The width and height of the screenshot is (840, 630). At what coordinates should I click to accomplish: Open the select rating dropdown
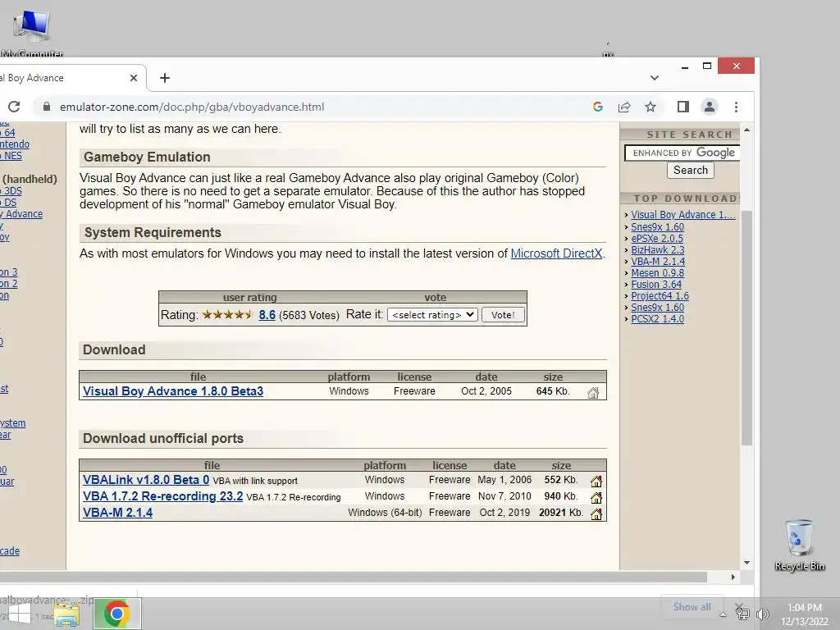432,314
